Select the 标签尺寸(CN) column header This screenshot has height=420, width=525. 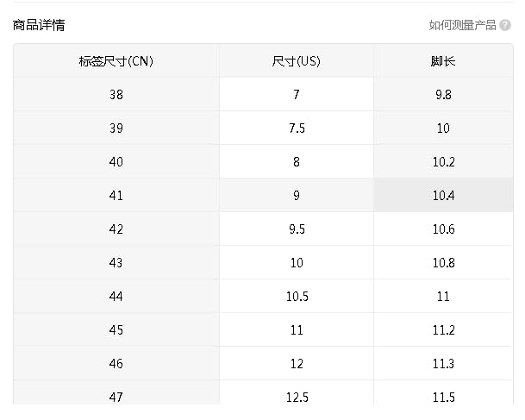click(x=116, y=61)
